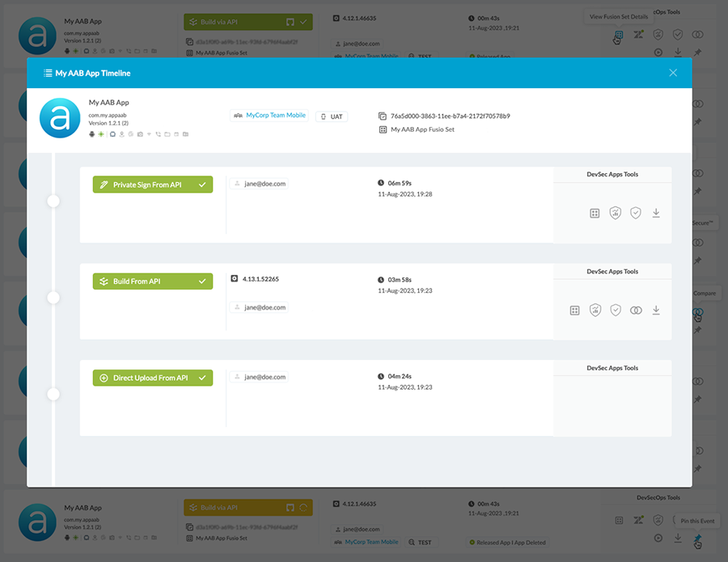Click the Private Sign From API button
Image resolution: width=728 pixels, height=562 pixels.
pyautogui.click(x=152, y=184)
